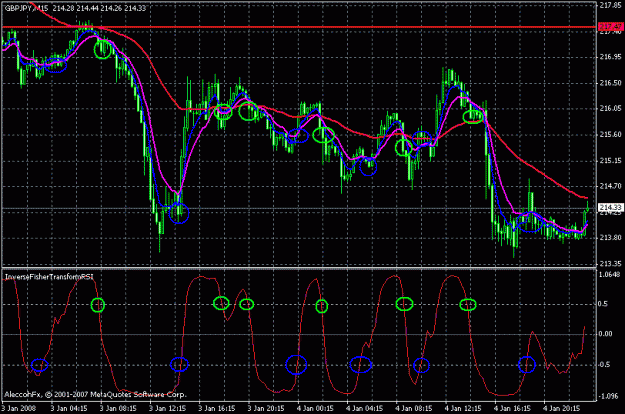This screenshot has height=414, width=625.
Task: Click the 4 Jan 08:15 time label
Action: pos(414,408)
